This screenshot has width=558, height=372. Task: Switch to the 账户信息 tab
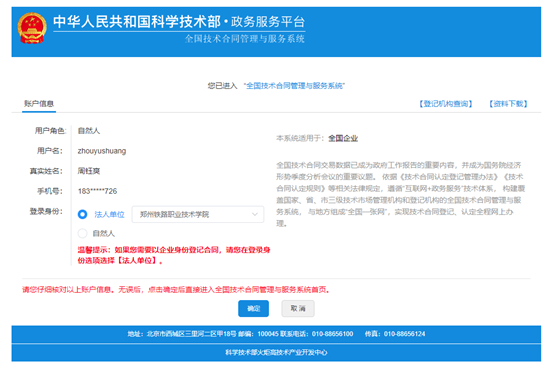(x=39, y=104)
